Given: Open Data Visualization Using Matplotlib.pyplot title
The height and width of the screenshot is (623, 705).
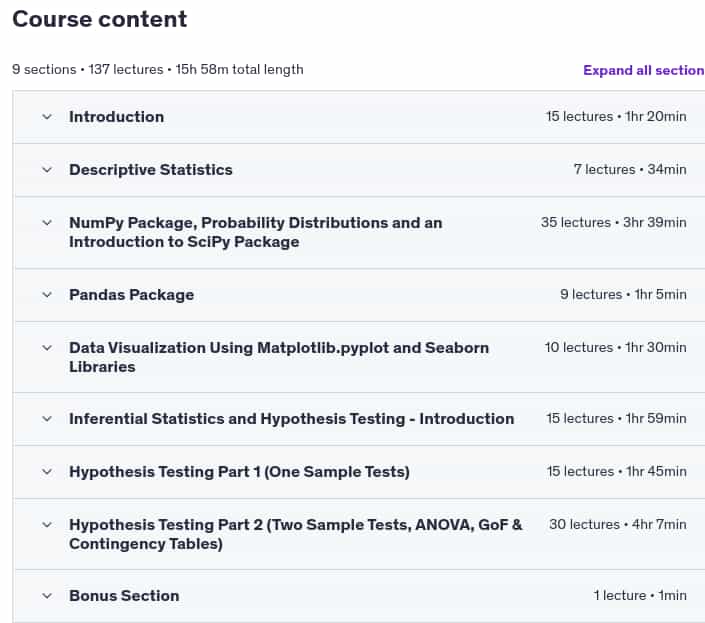Looking at the screenshot, I should click(279, 357).
